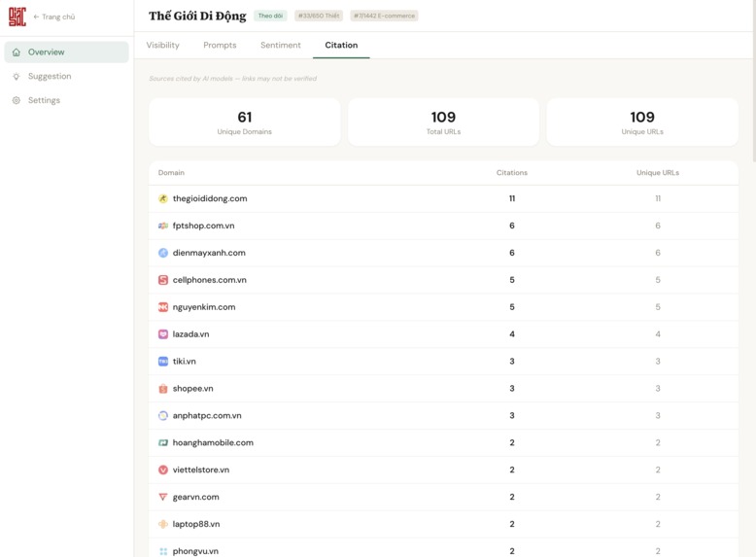Screen dimensions: 756x557
Task: Select the nguyenkim.com domain name
Action: point(204,307)
